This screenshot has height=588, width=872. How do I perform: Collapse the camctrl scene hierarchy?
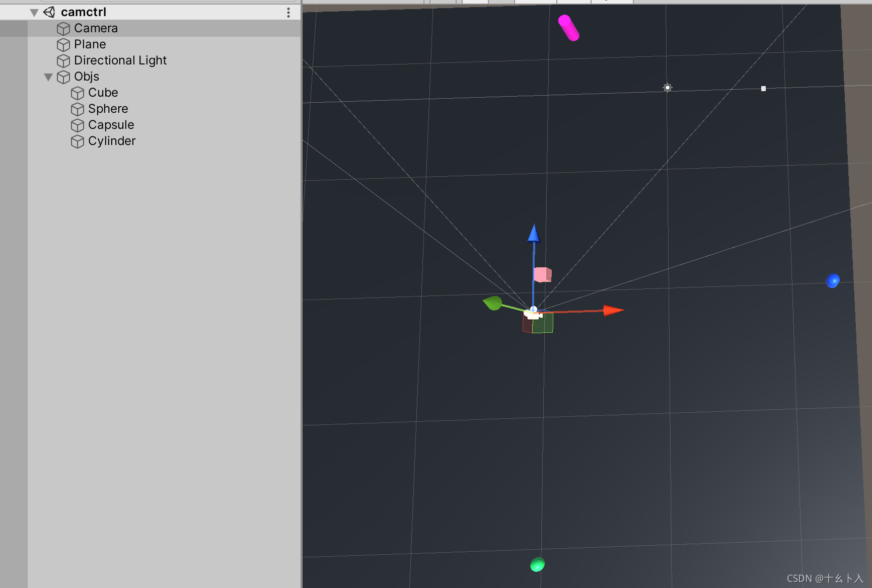tap(34, 13)
